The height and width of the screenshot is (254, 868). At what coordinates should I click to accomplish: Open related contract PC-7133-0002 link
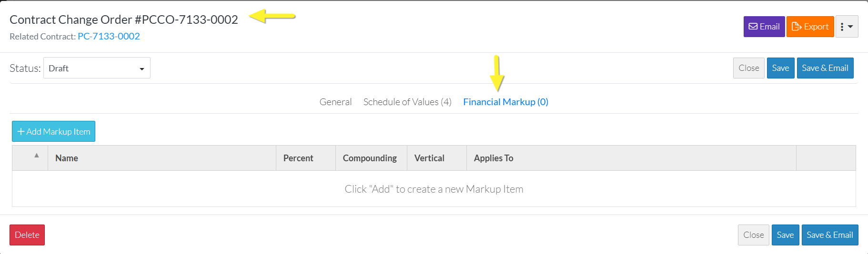click(x=109, y=36)
